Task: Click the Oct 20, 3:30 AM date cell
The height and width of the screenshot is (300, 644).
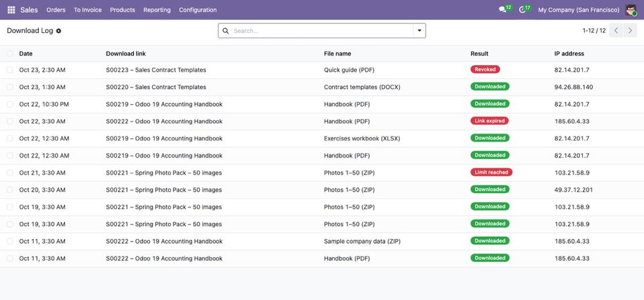Action: tap(42, 190)
